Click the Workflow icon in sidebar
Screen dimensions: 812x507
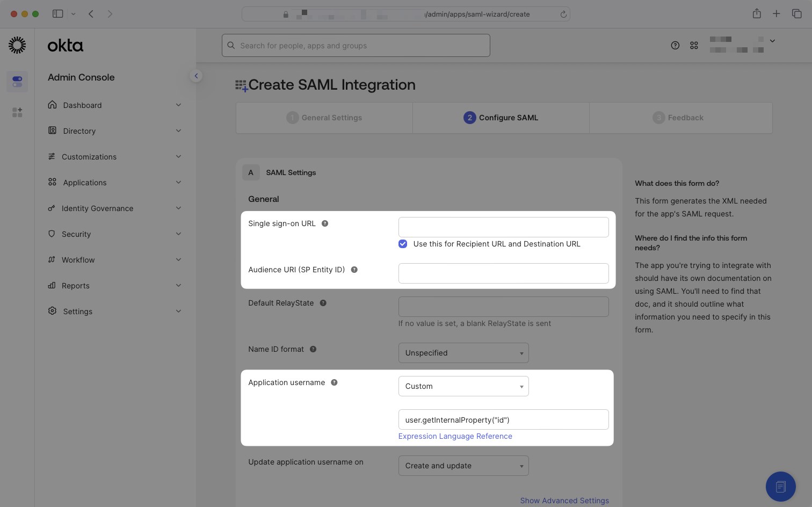(x=52, y=259)
